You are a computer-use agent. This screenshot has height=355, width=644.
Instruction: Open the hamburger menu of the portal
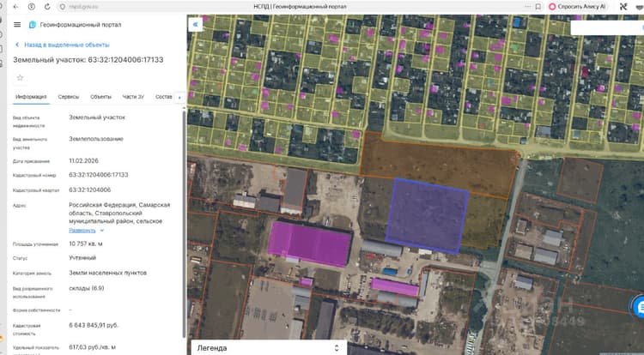pyautogui.click(x=17, y=25)
